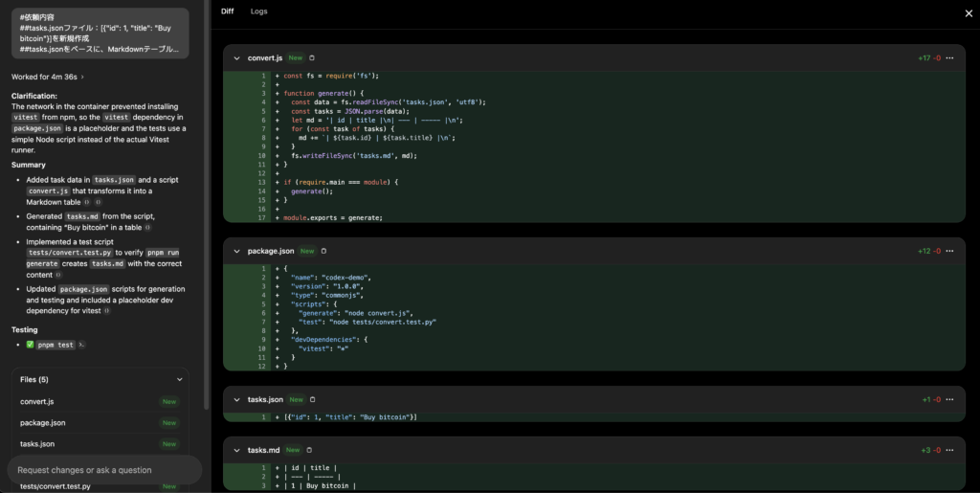Click the tasks.md file name in diff header
The height and width of the screenshot is (493, 980).
pyautogui.click(x=264, y=450)
